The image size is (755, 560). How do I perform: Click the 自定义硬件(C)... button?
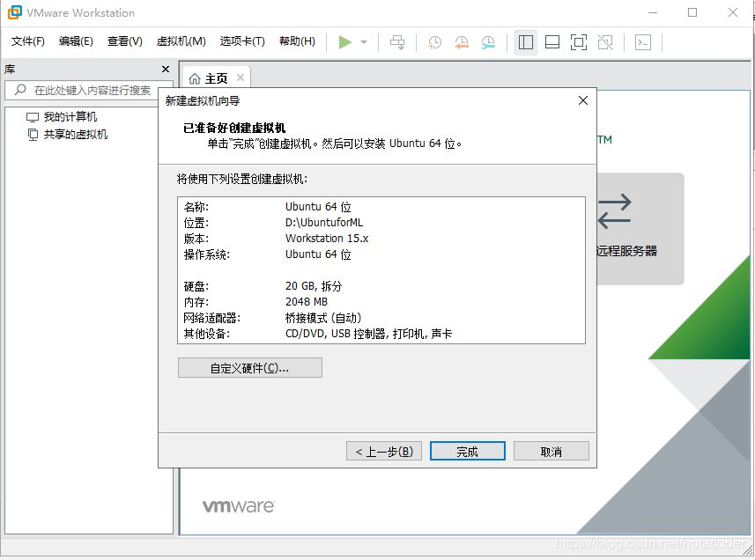[250, 368]
